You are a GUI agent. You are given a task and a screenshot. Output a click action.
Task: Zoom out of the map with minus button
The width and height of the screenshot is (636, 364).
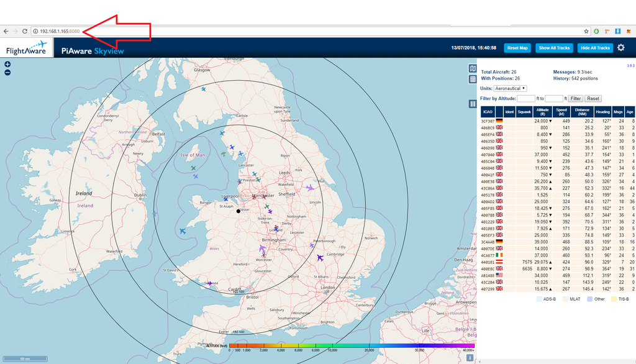[x=7, y=72]
